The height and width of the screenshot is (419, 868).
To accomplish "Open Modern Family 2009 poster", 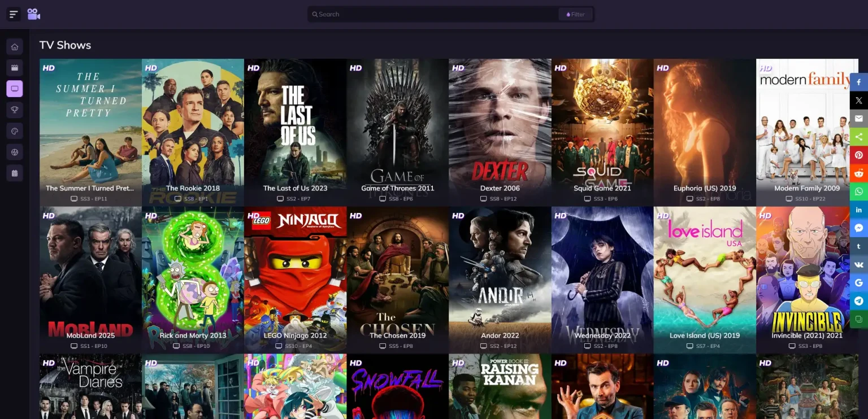I will (807, 132).
